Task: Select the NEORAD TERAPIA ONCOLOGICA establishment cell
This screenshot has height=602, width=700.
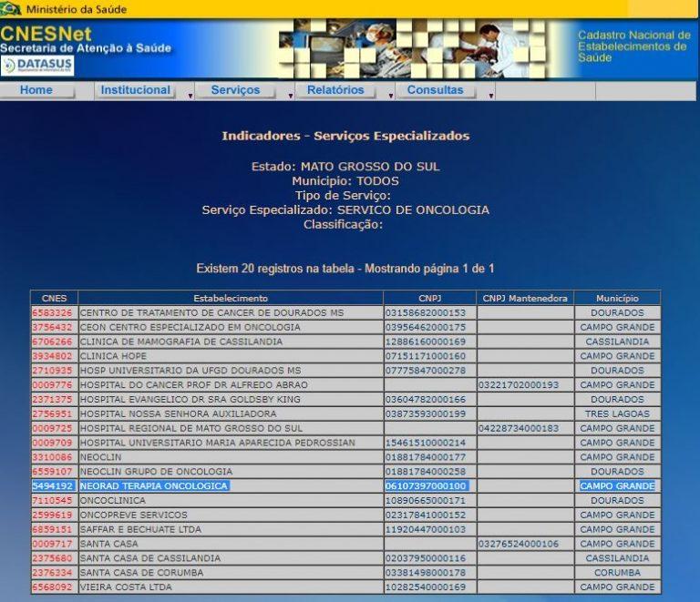Action: coord(154,486)
